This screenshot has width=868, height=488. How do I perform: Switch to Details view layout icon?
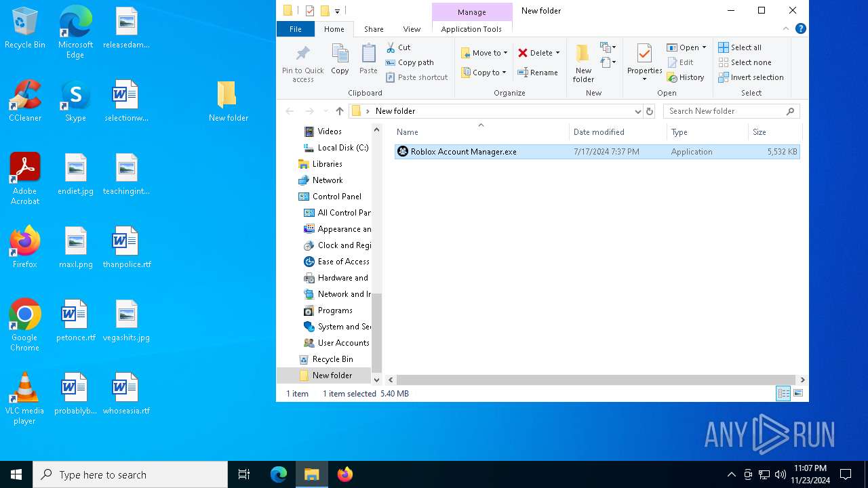coord(783,394)
